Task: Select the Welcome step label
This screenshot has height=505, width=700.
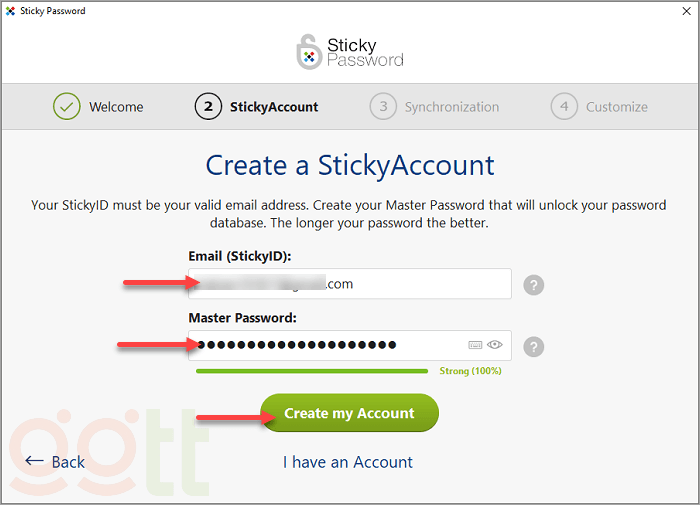Action: (x=116, y=107)
